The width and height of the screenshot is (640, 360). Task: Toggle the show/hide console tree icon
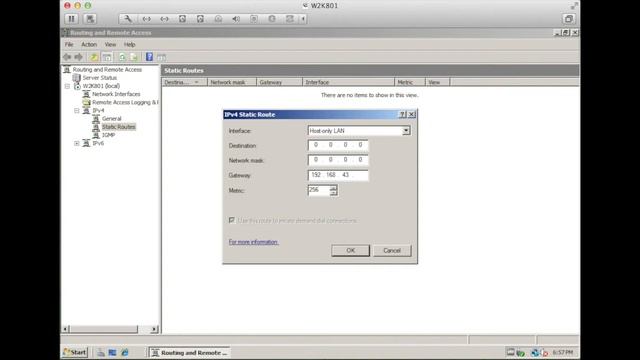[x=107, y=57]
